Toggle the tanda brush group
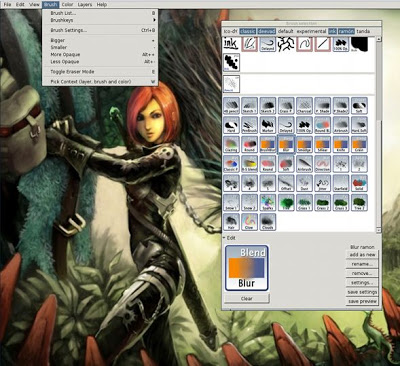Viewport: 400px width, 366px height. (363, 31)
